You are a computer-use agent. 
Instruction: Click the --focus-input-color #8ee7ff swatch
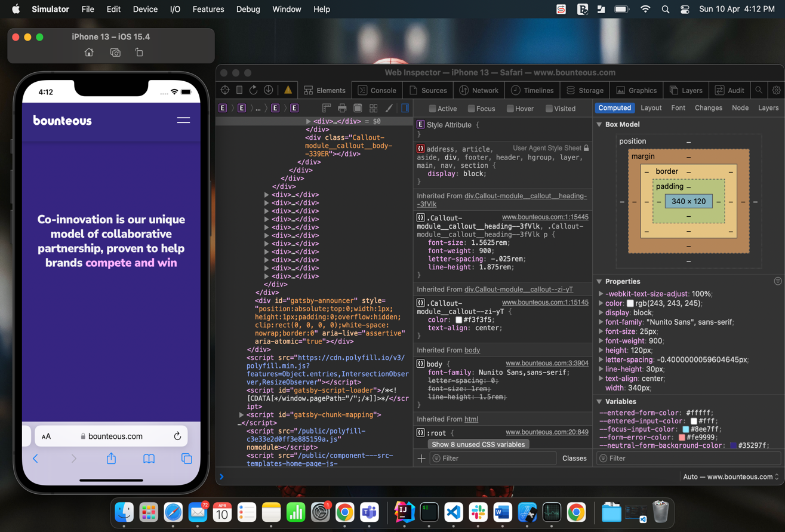pyautogui.click(x=686, y=429)
